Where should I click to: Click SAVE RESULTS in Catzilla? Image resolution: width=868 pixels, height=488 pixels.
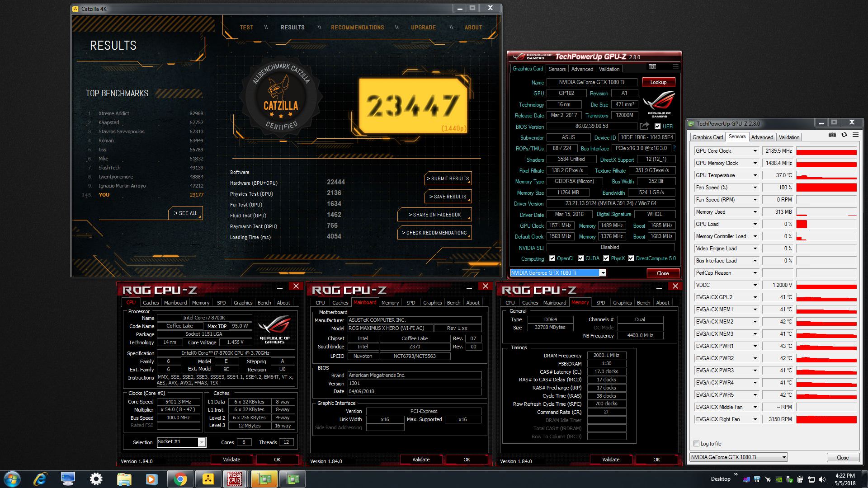(448, 197)
